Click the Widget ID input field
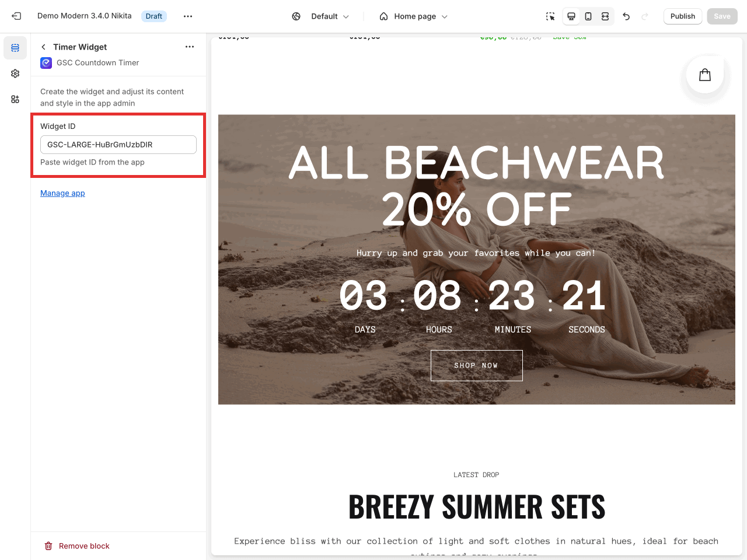Screen dimensions: 747x560 tap(118, 145)
